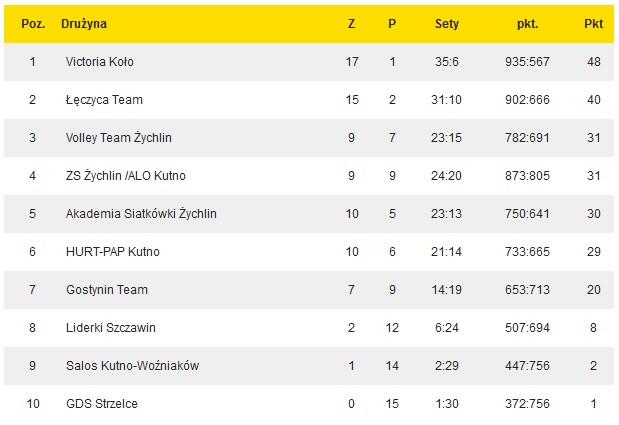This screenshot has width=619, height=425.
Task: Click HURT-PAP Kutno team name
Action: point(112,252)
